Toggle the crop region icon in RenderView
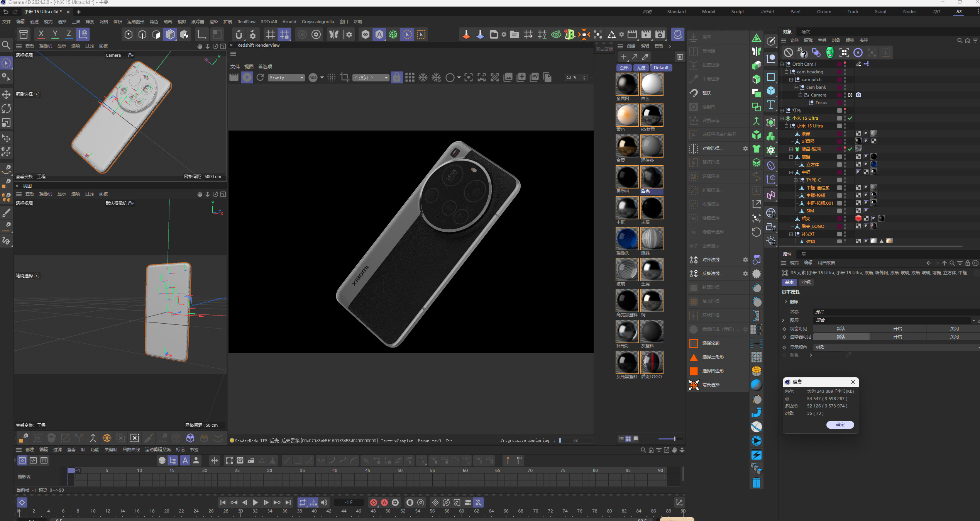 [344, 78]
